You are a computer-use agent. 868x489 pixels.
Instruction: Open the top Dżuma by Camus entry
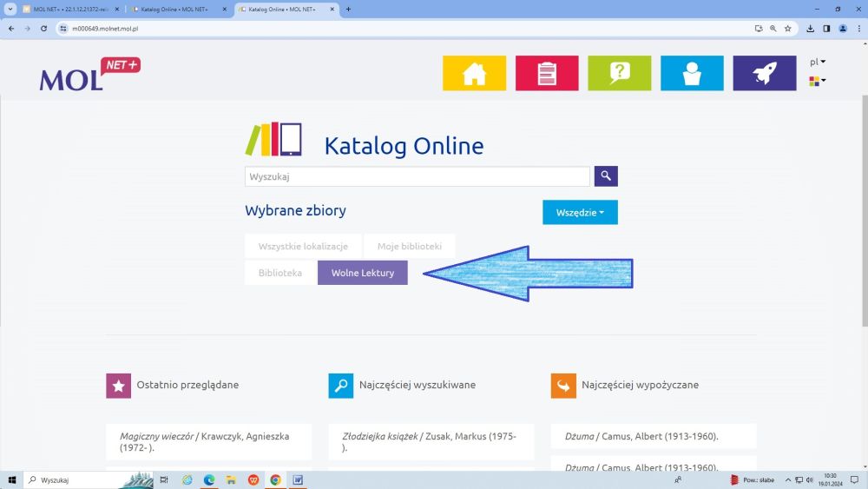(654, 436)
